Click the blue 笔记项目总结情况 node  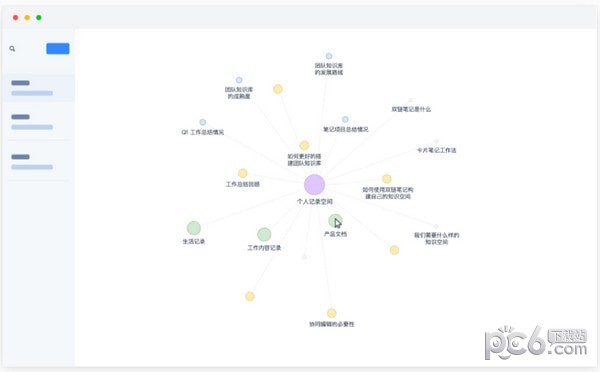pyautogui.click(x=345, y=119)
